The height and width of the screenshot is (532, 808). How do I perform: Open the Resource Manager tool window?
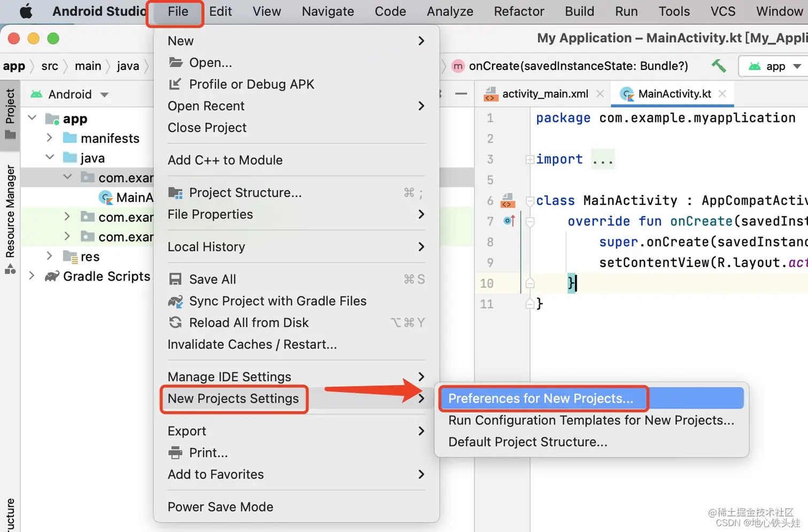(10, 219)
